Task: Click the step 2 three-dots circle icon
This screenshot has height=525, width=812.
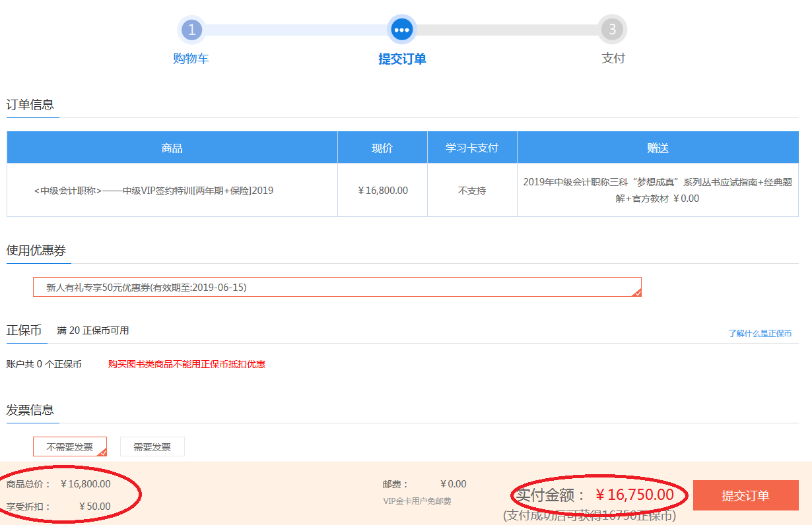Action: pos(401,30)
